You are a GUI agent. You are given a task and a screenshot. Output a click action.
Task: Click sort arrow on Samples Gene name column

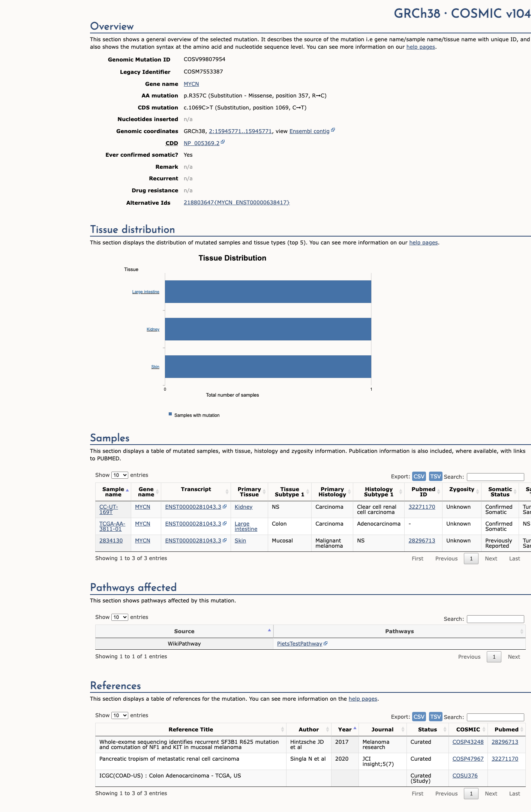click(x=157, y=492)
